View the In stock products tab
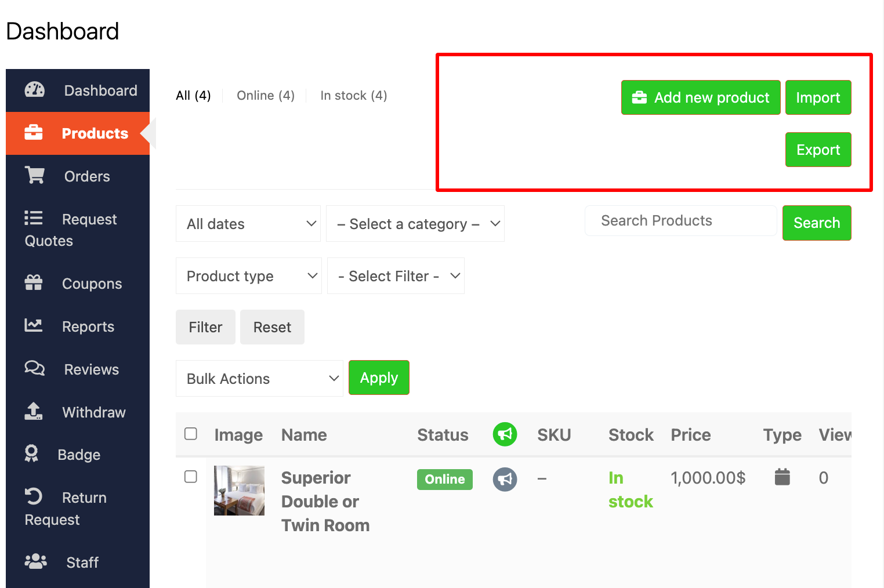884x588 pixels. (353, 95)
